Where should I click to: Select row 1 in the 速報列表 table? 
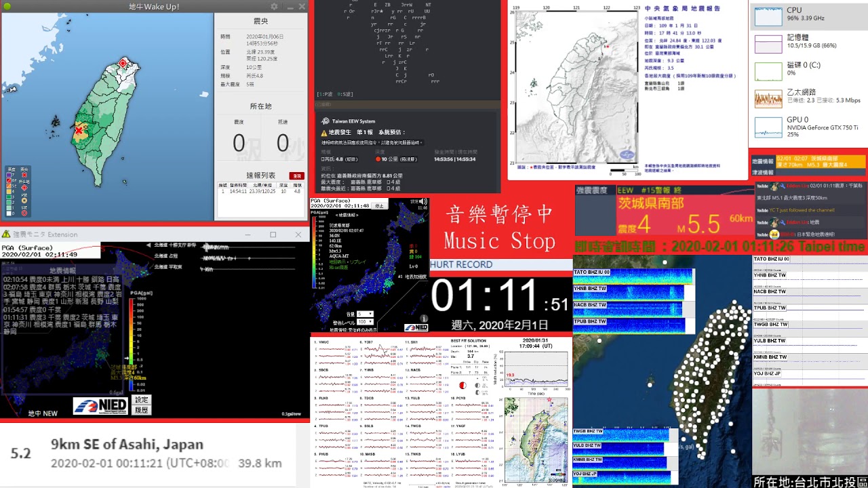[x=261, y=192]
